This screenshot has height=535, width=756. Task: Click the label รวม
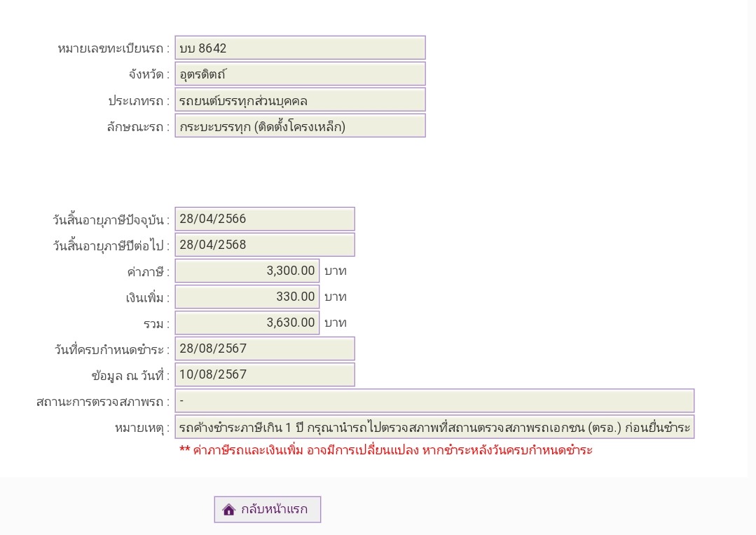pos(156,324)
